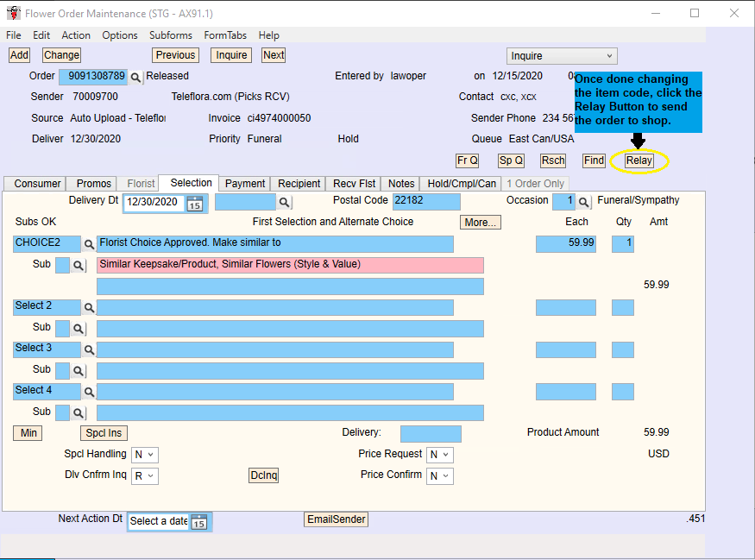
Task: Click the Order number field
Action: [x=93, y=77]
